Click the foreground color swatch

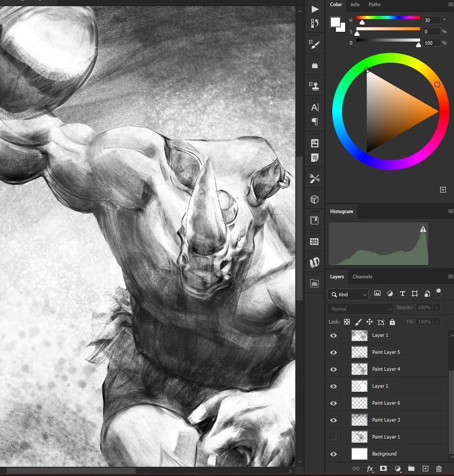coord(335,22)
